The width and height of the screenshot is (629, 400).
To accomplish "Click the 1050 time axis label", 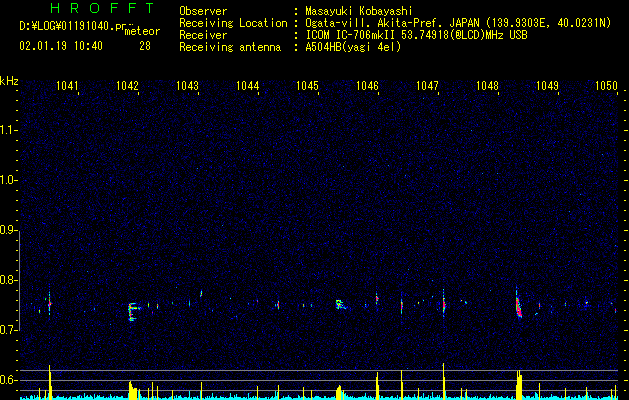I will click(607, 86).
